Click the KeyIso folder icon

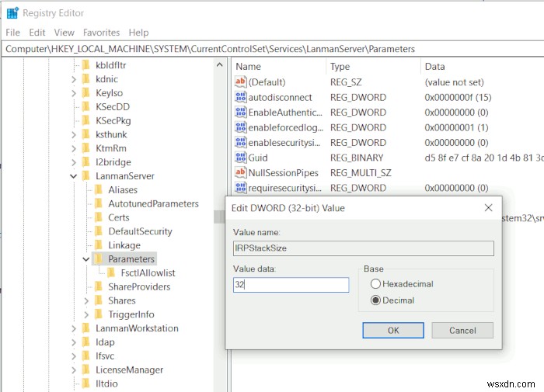[x=85, y=93]
